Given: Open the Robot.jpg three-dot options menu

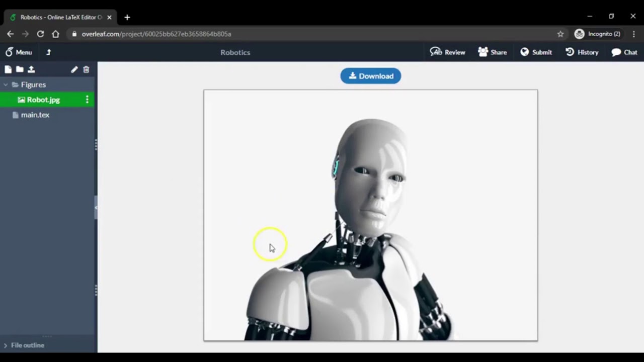Looking at the screenshot, I should pyautogui.click(x=87, y=100).
